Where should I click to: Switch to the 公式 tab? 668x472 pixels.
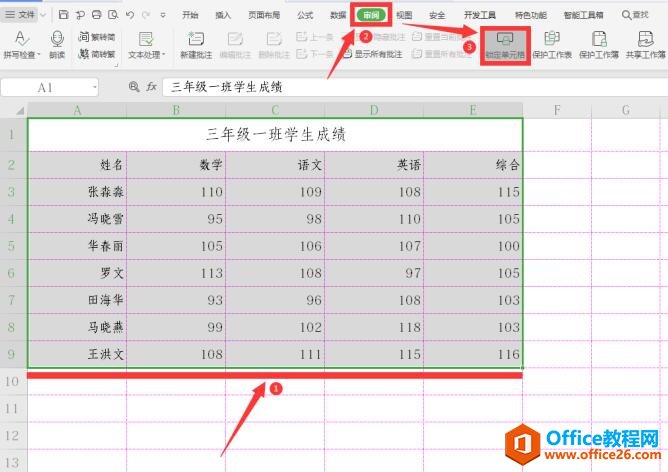pos(305,15)
